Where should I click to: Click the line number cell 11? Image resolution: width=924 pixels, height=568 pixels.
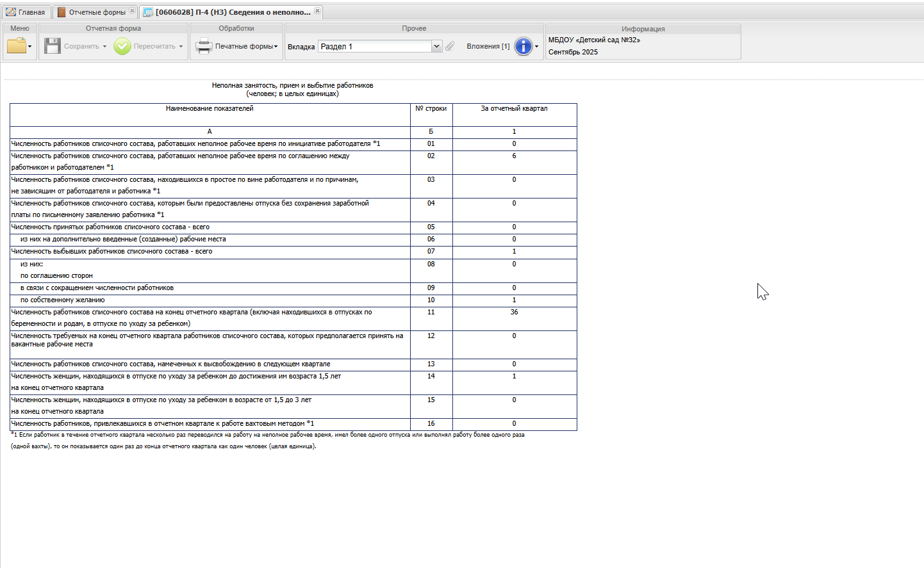[x=431, y=319]
